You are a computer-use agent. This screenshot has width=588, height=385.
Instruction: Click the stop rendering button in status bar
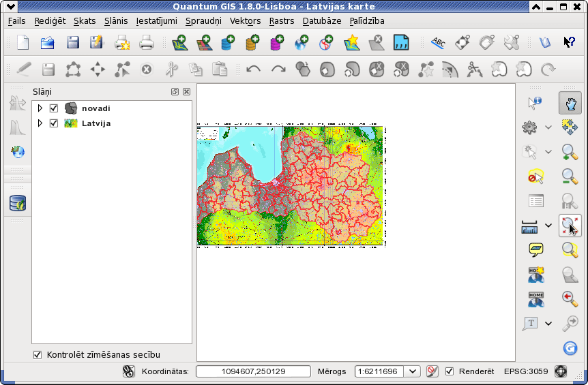[x=432, y=371]
